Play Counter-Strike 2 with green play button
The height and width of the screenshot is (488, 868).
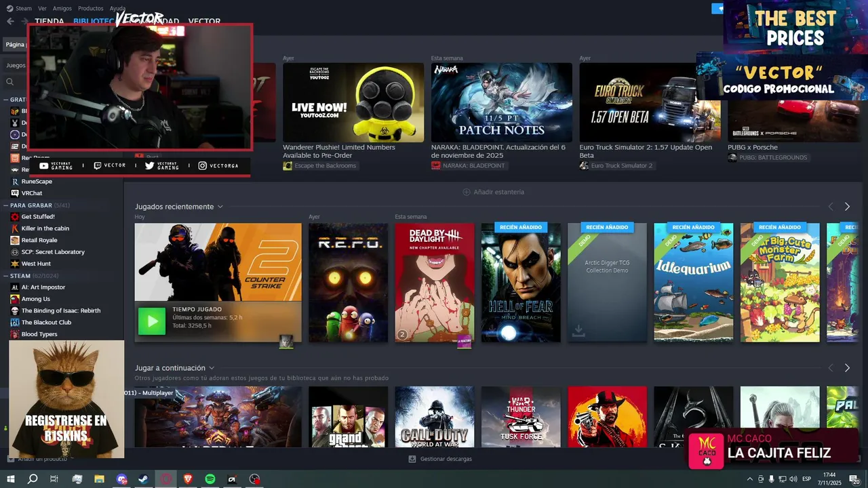[x=152, y=321]
